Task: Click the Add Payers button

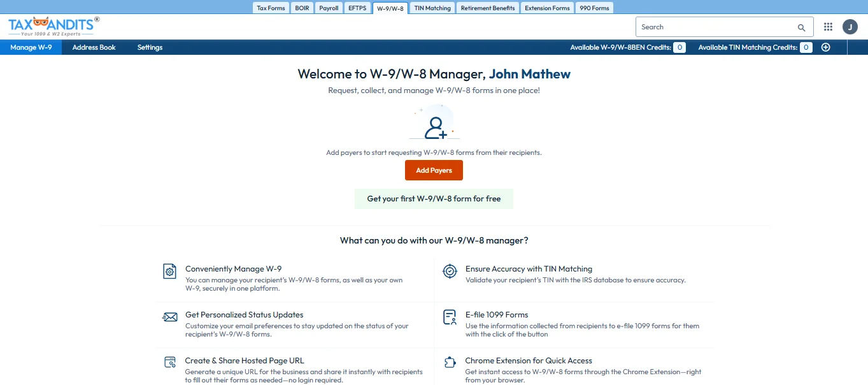Action: 434,170
